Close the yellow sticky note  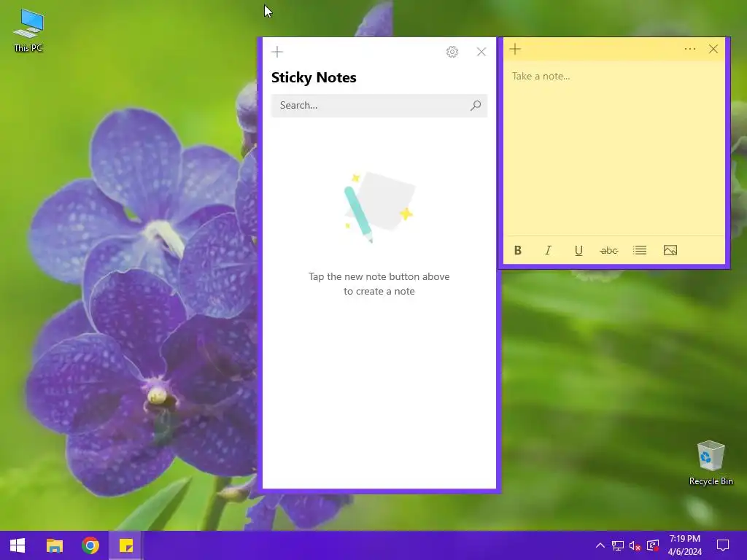[x=713, y=49]
